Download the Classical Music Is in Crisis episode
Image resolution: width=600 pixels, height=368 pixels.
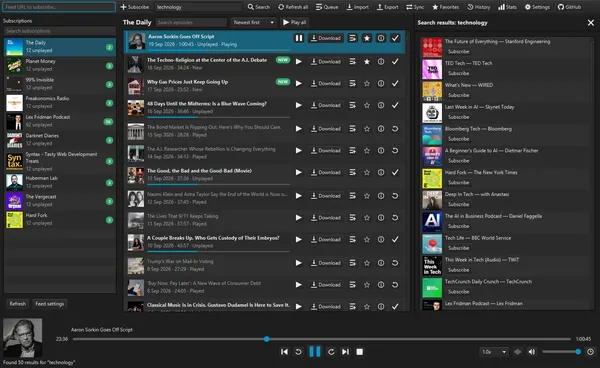click(325, 307)
